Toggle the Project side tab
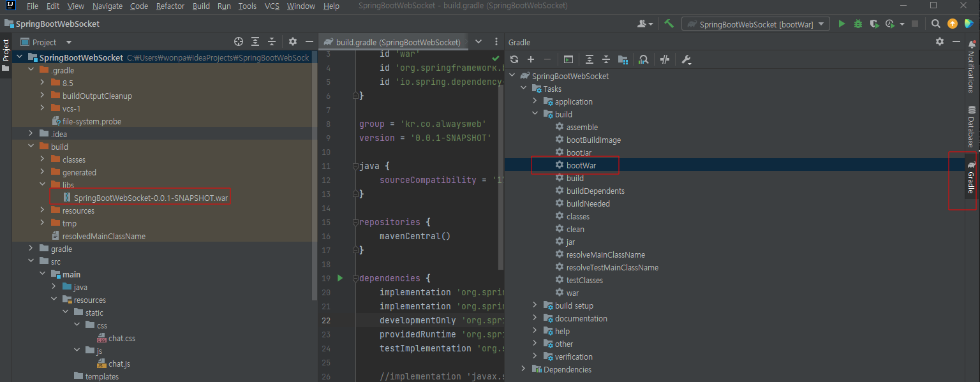The height and width of the screenshot is (382, 980). (x=6, y=55)
